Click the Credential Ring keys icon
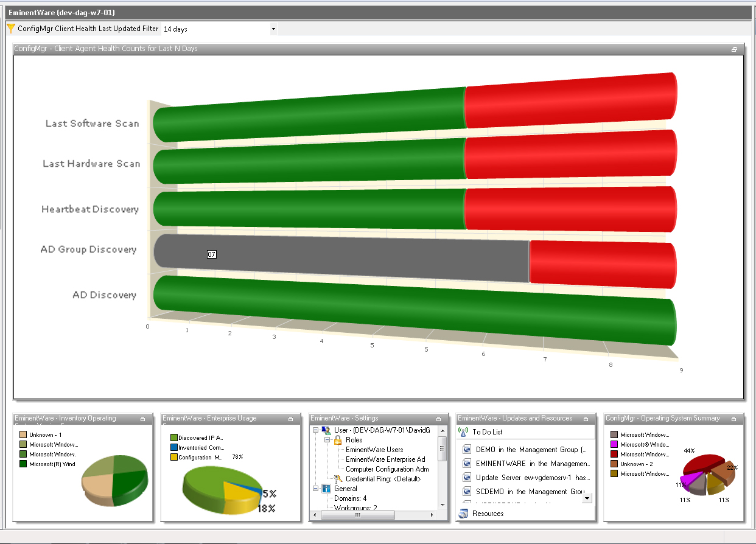Image resolution: width=756 pixels, height=544 pixels. (338, 479)
